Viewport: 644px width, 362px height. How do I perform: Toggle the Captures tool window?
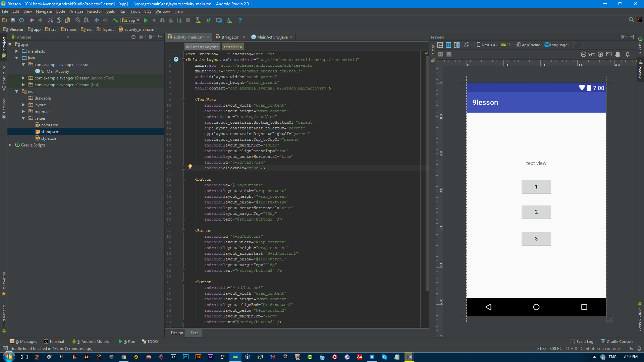point(4,108)
